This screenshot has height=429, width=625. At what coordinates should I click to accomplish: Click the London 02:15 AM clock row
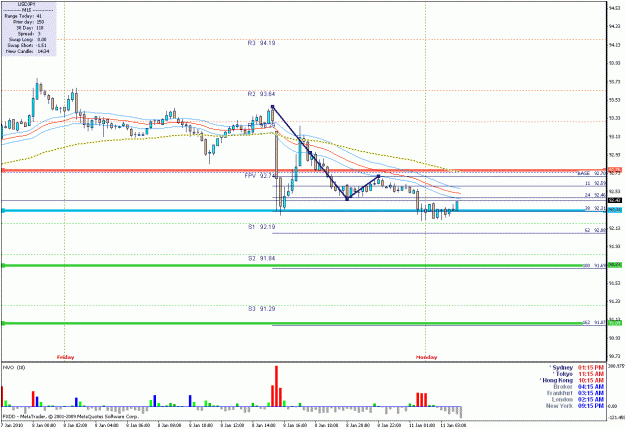(x=578, y=399)
